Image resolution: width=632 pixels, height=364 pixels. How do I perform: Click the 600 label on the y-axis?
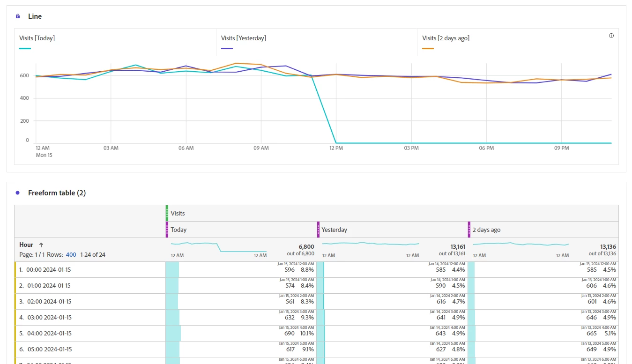(x=24, y=75)
